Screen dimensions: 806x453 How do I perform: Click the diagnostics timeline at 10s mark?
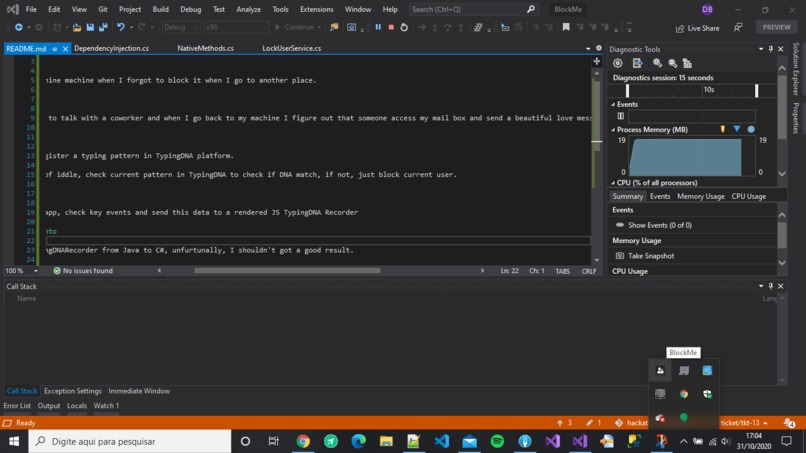point(709,89)
